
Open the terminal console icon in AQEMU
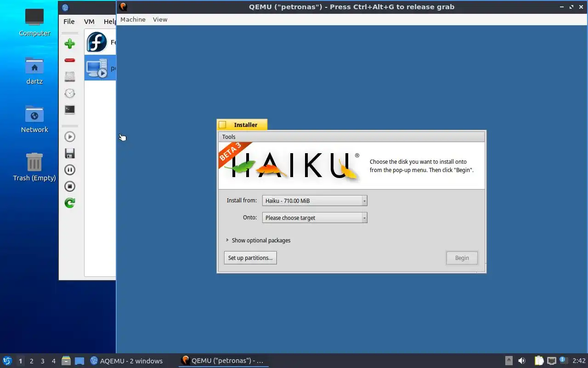coord(70,109)
